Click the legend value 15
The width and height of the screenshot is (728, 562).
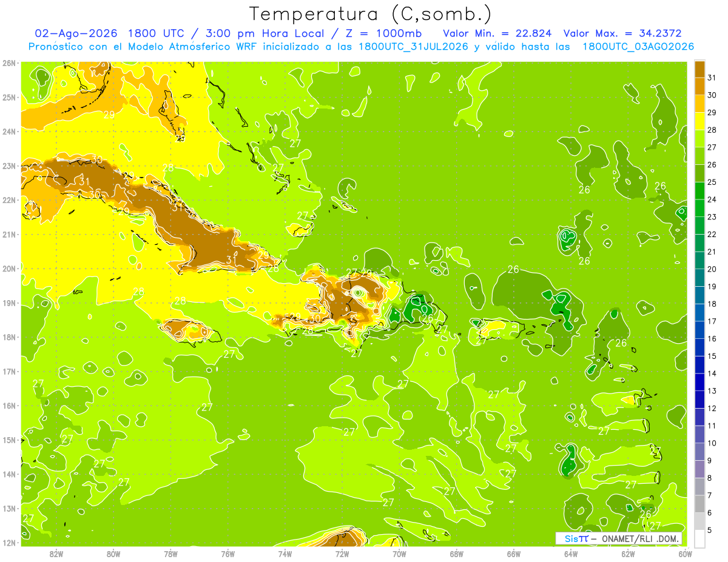pos(712,356)
